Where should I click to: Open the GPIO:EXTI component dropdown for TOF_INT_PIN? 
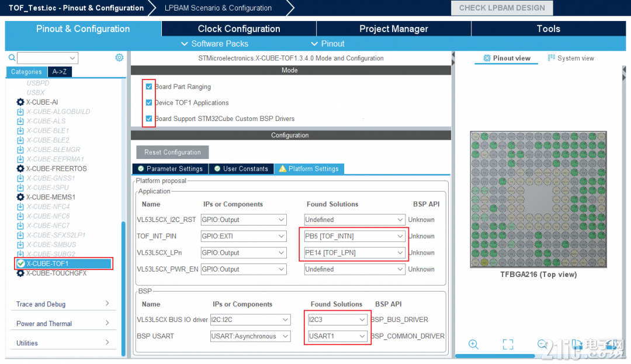244,236
